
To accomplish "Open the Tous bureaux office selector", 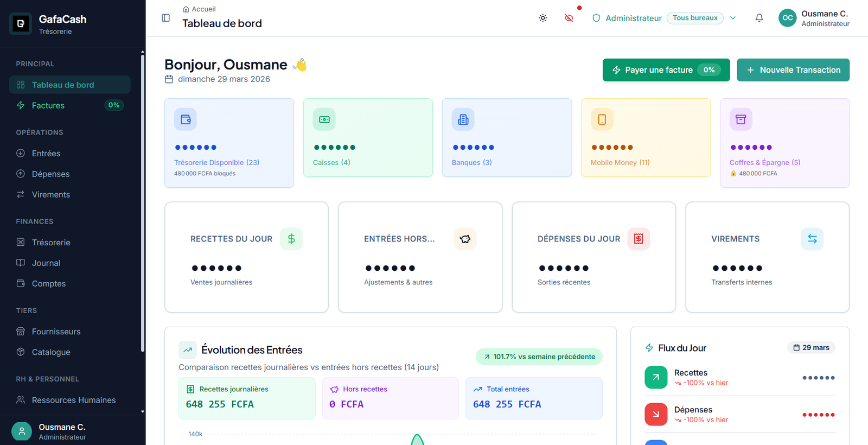I will tap(695, 18).
